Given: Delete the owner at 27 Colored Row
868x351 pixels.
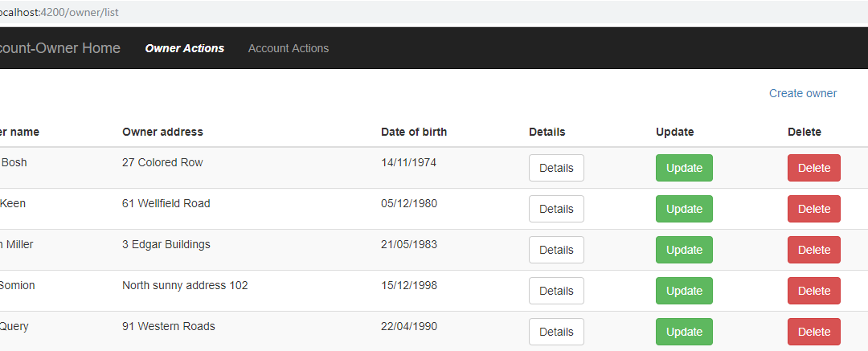Looking at the screenshot, I should (x=813, y=168).
